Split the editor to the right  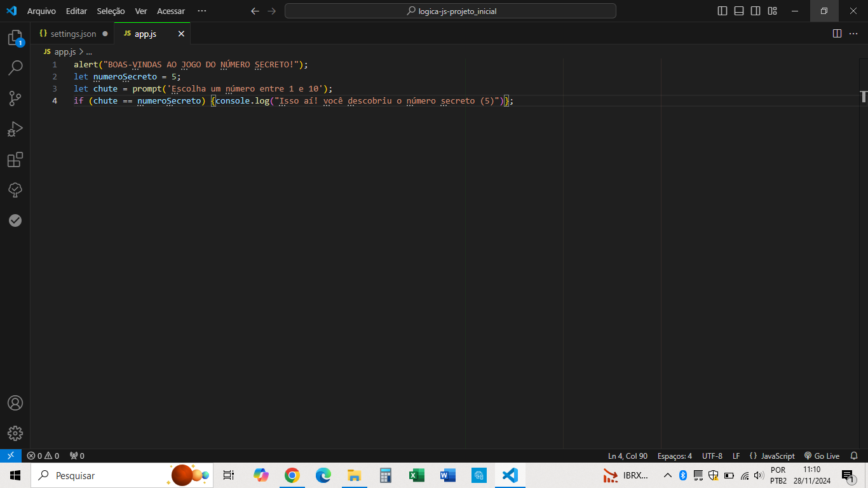[x=837, y=34]
